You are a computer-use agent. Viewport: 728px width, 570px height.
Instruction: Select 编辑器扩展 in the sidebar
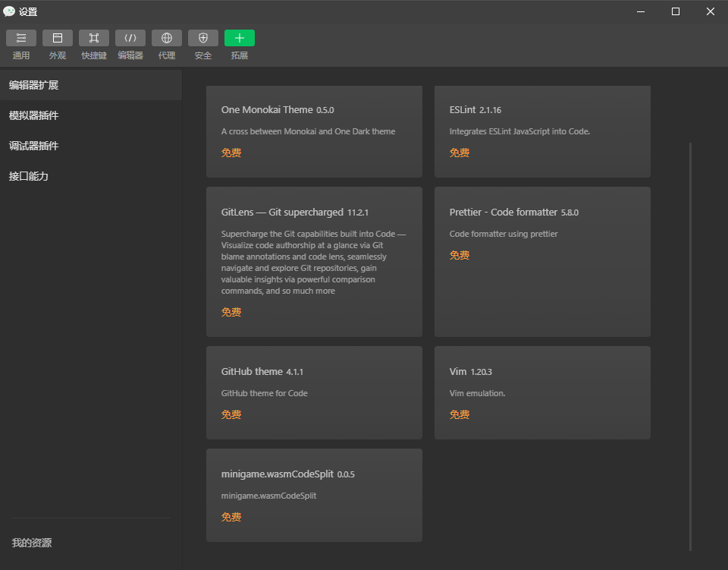91,85
